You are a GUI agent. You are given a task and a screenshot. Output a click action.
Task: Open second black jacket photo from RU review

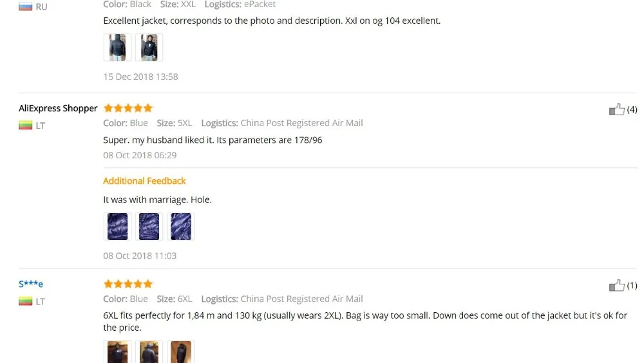(x=149, y=47)
